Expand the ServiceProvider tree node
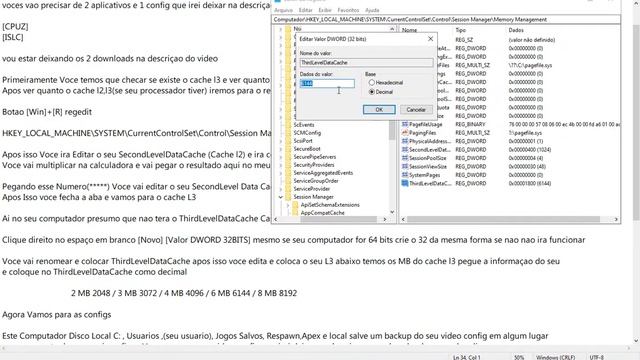The height and width of the screenshot is (360, 640). tap(281, 189)
